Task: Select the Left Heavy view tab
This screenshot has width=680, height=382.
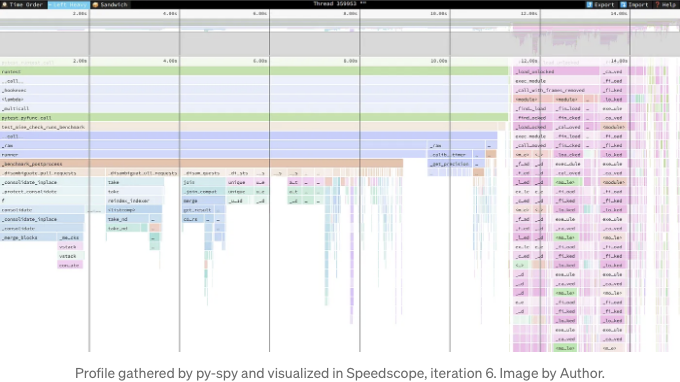Action: coord(68,4)
